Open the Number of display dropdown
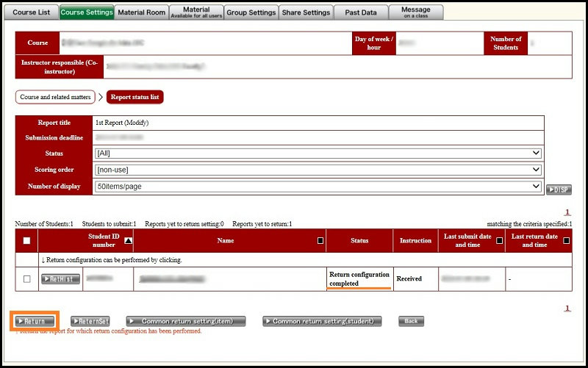588x368 pixels. (x=318, y=187)
